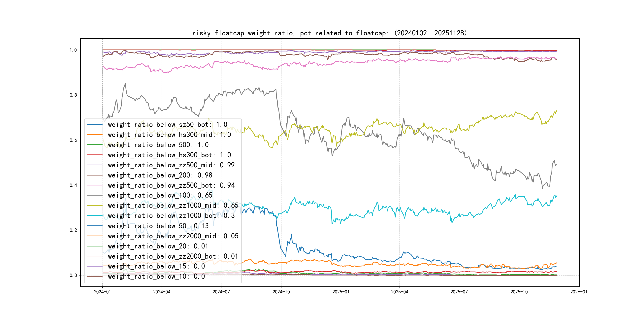The height and width of the screenshot is (322, 644).
Task: Click the 2024-10 x-axis tick label
Action: (x=281, y=292)
